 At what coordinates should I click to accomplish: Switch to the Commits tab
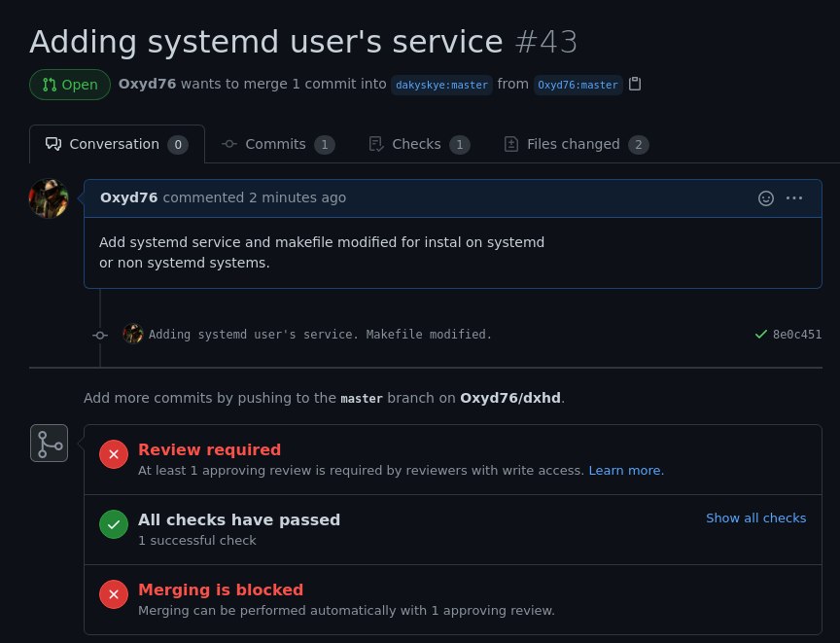coord(279,144)
